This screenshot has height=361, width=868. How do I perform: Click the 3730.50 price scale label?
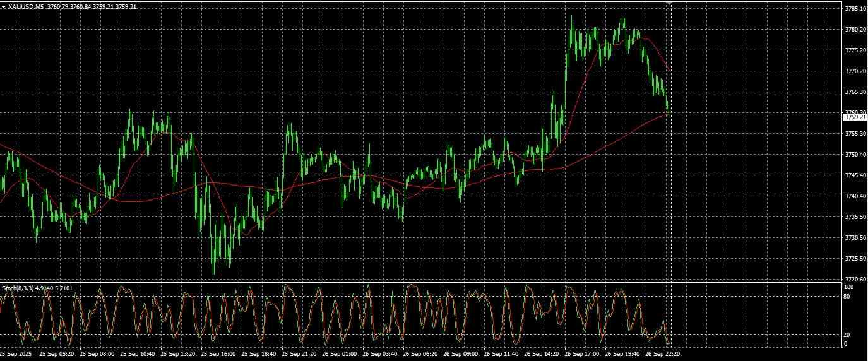point(855,238)
